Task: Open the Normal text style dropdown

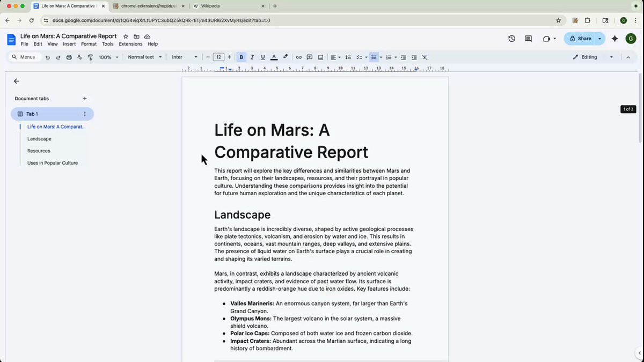Action: click(145, 57)
